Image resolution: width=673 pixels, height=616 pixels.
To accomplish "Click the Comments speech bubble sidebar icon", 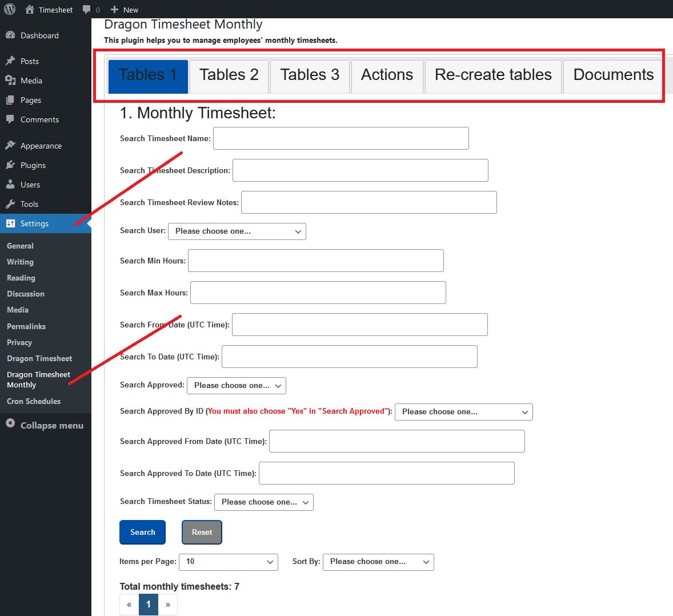I will click(x=10, y=119).
